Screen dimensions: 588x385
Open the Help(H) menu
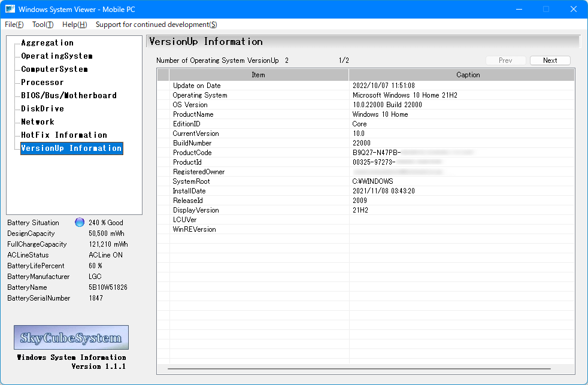pyautogui.click(x=75, y=25)
